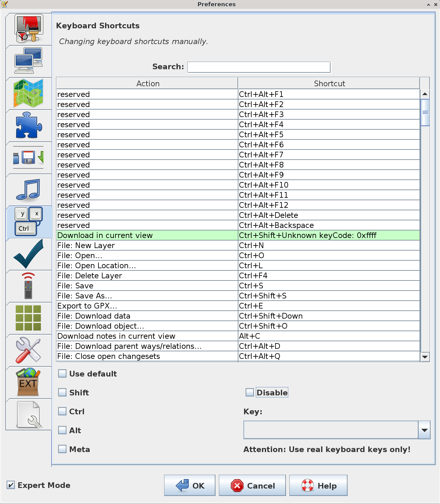Expand the Key combo box dropdown arrow

coord(424,430)
